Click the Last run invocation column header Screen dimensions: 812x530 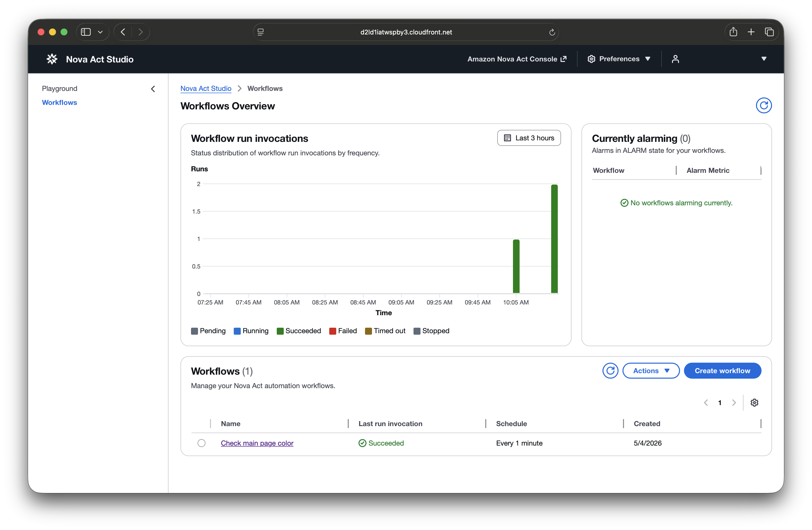390,424
